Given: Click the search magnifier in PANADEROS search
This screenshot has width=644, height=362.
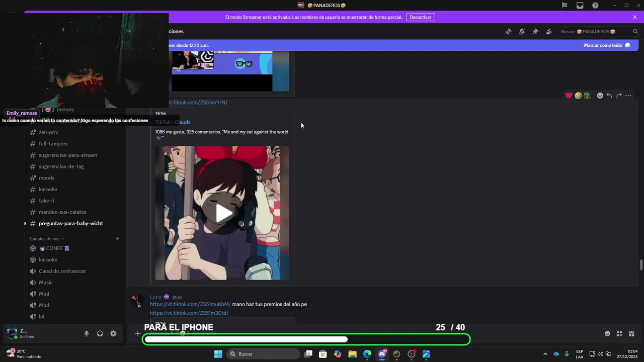Looking at the screenshot, I should pos(635,31).
